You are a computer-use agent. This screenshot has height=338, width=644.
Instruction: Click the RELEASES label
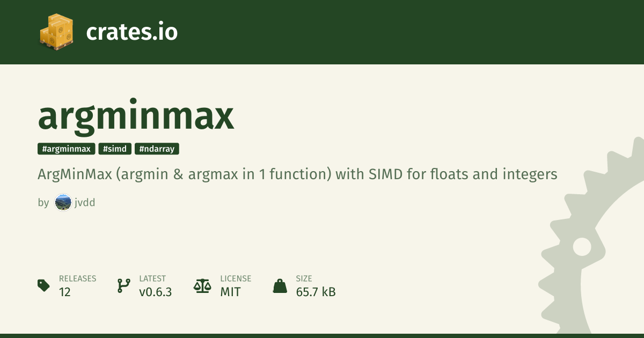coord(77,278)
